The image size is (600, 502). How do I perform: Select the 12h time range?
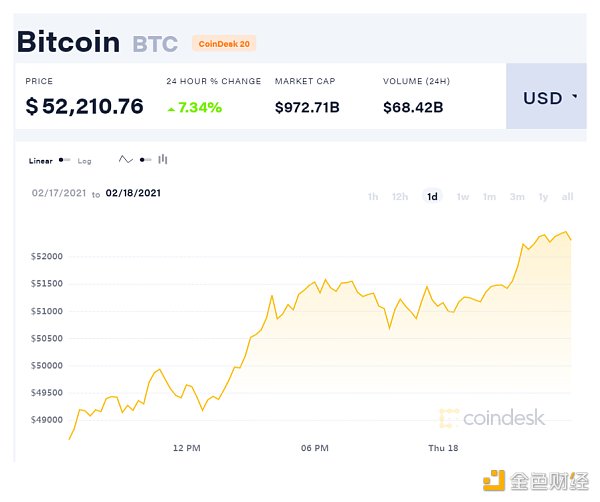click(400, 197)
